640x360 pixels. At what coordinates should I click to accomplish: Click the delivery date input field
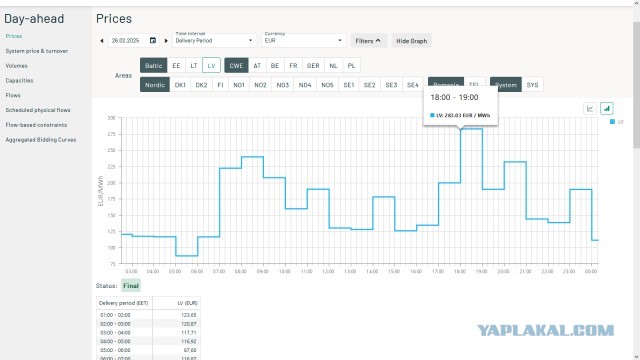[x=134, y=41]
